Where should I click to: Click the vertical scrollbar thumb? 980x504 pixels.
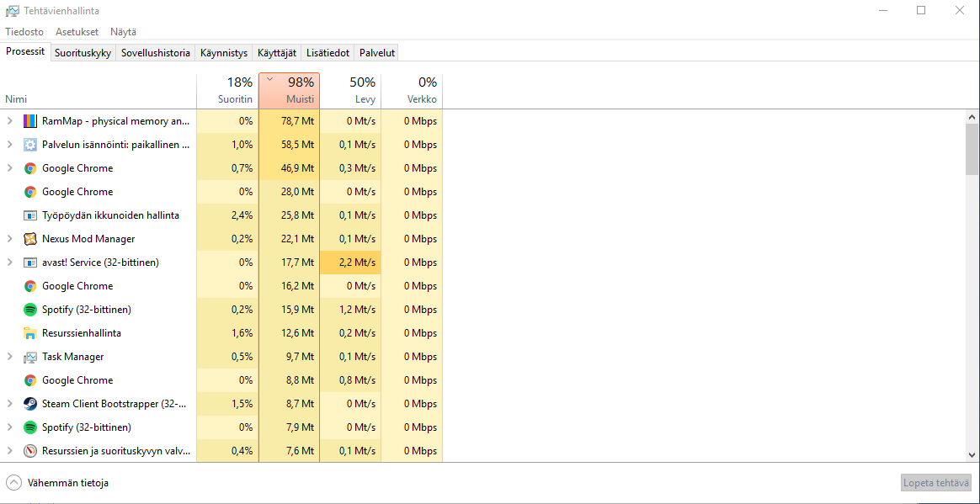click(972, 149)
